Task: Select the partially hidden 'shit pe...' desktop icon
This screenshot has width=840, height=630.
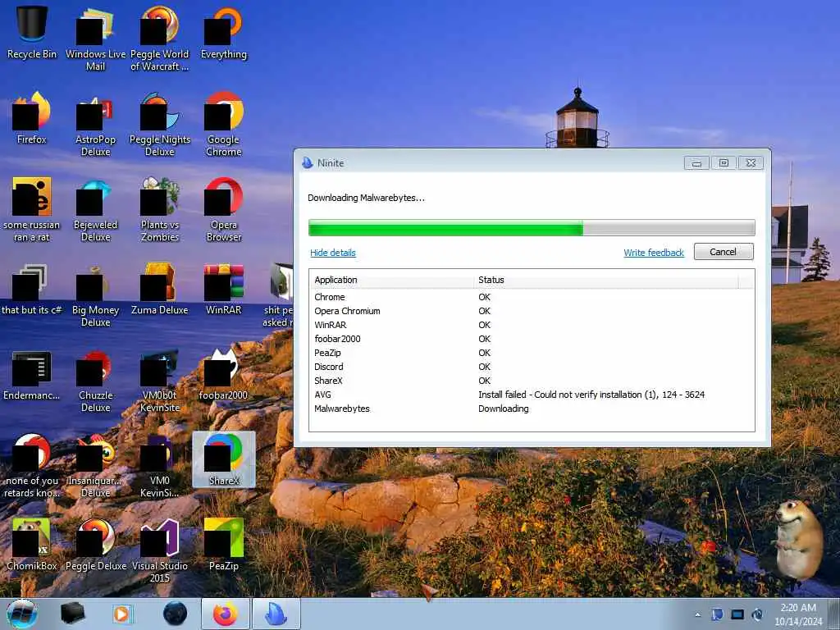Action: click(279, 295)
